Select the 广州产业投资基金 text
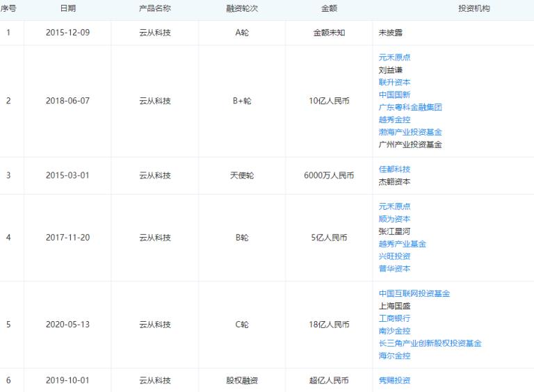534x392 pixels. [x=410, y=145]
